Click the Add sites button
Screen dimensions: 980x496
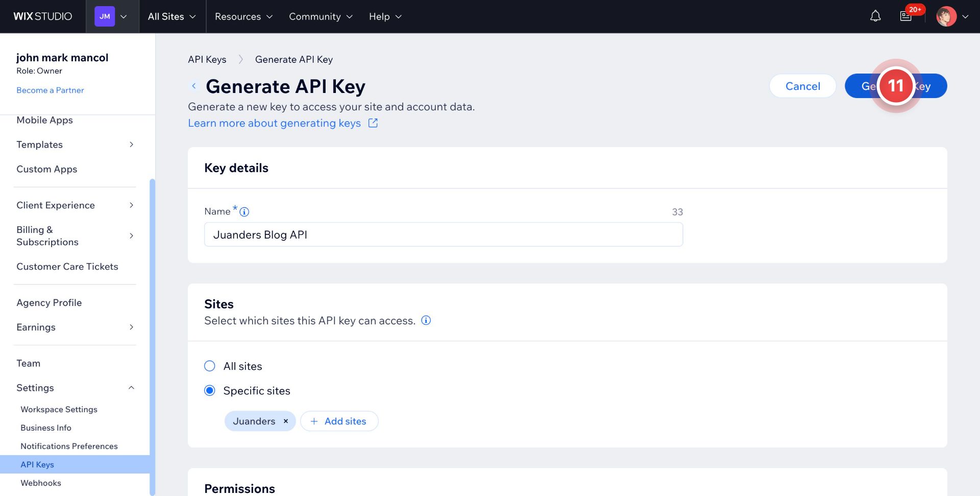(x=339, y=421)
